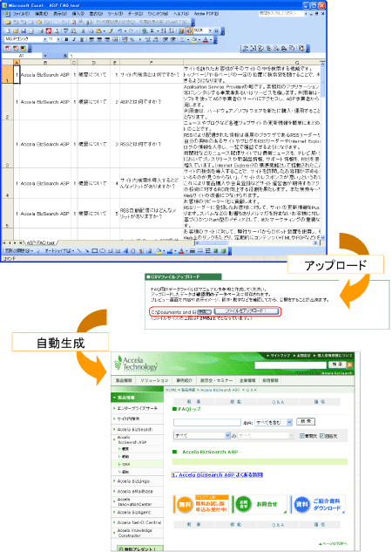Click the 参照 browse button
392x552 pixels.
click(x=203, y=312)
